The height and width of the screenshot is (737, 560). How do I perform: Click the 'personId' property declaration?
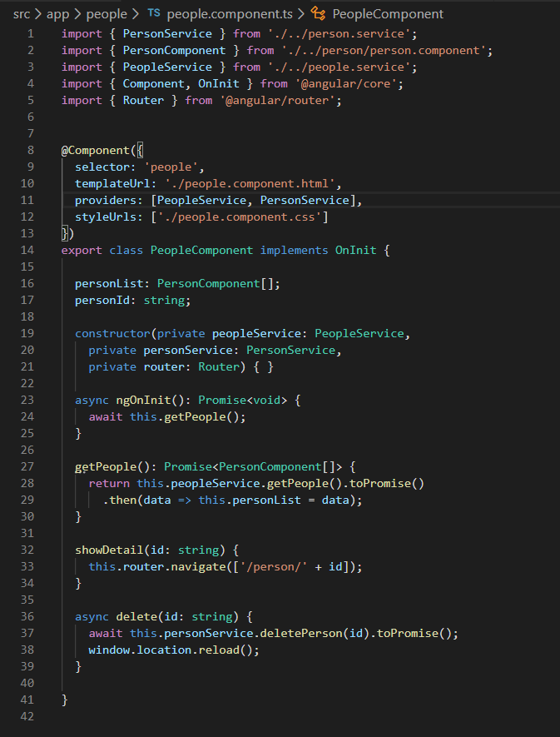pos(102,301)
